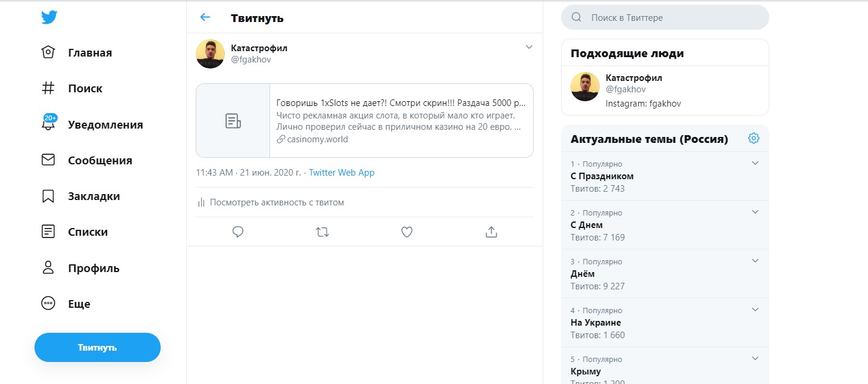This screenshot has height=384, width=868.
Task: Open the tweet options chevron
Action: click(x=528, y=46)
